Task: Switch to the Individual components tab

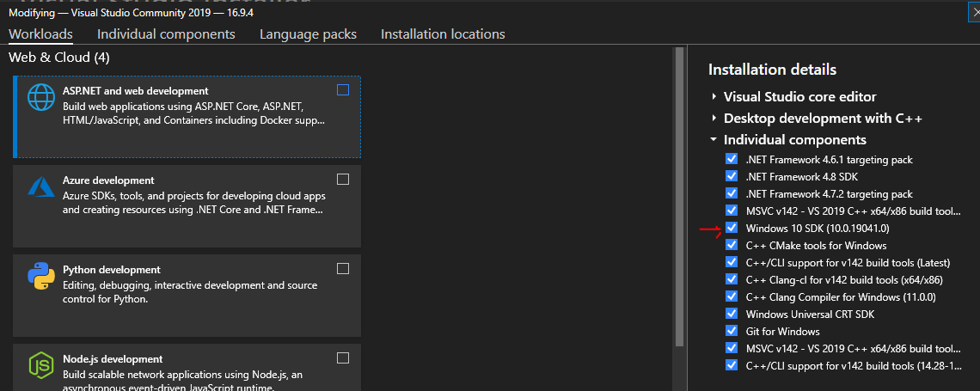Action: 166,34
